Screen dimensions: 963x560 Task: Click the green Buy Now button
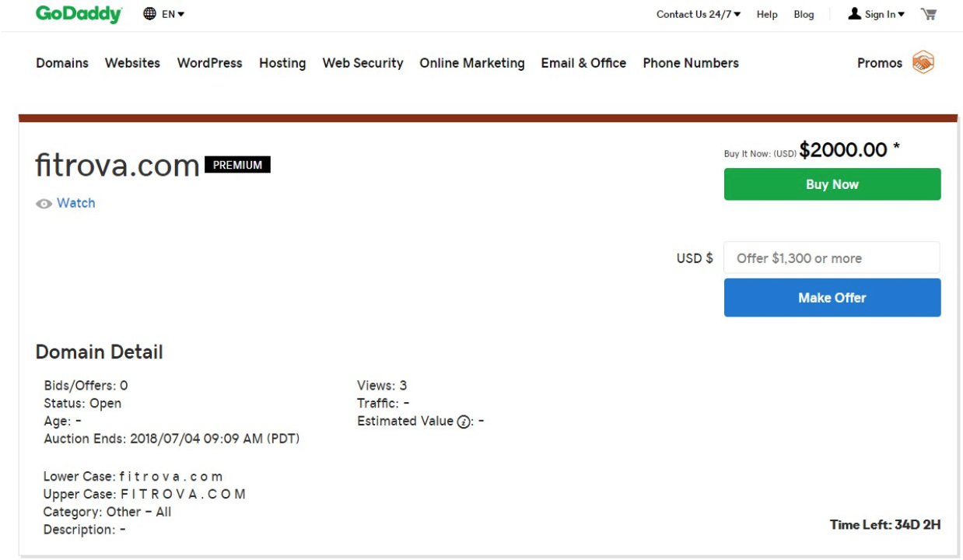tap(832, 184)
